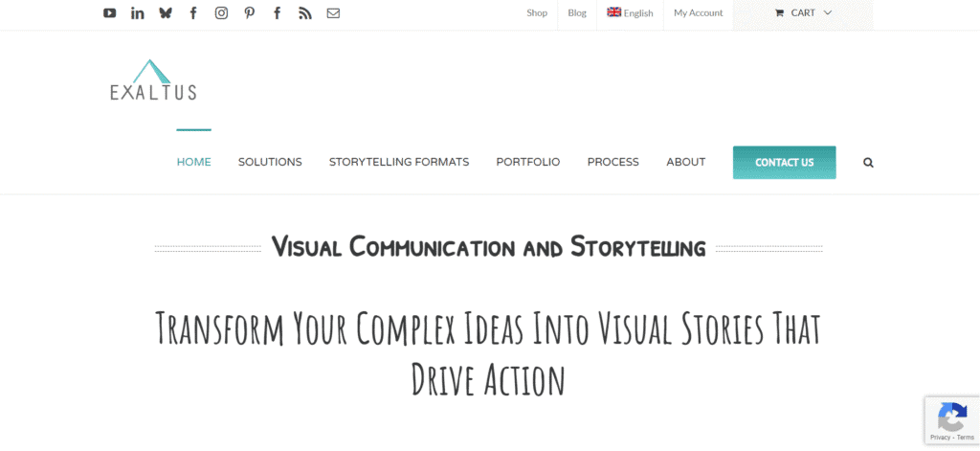Viewport: 980px width, 451px height.
Task: Open the My Account menu
Action: [698, 13]
